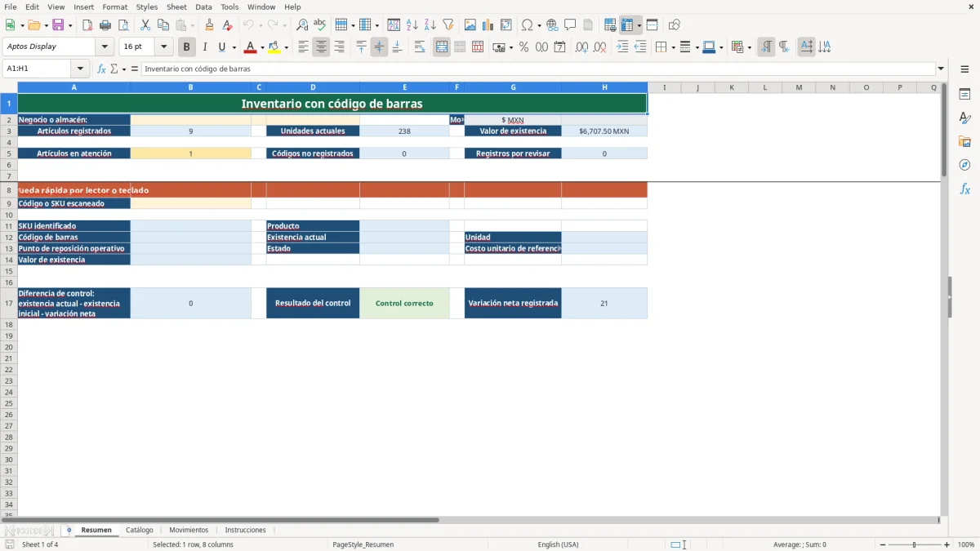Expand the formula bar input line
980x551 pixels.
[941, 69]
